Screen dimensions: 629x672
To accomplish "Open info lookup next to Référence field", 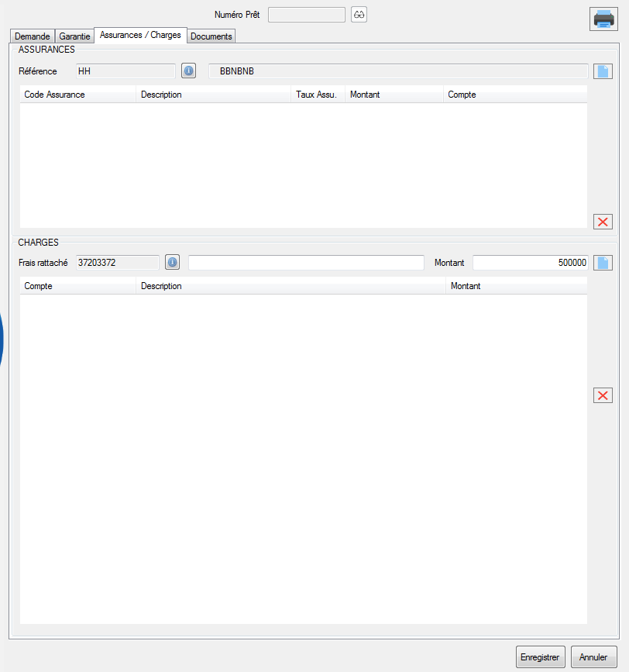I will point(188,71).
